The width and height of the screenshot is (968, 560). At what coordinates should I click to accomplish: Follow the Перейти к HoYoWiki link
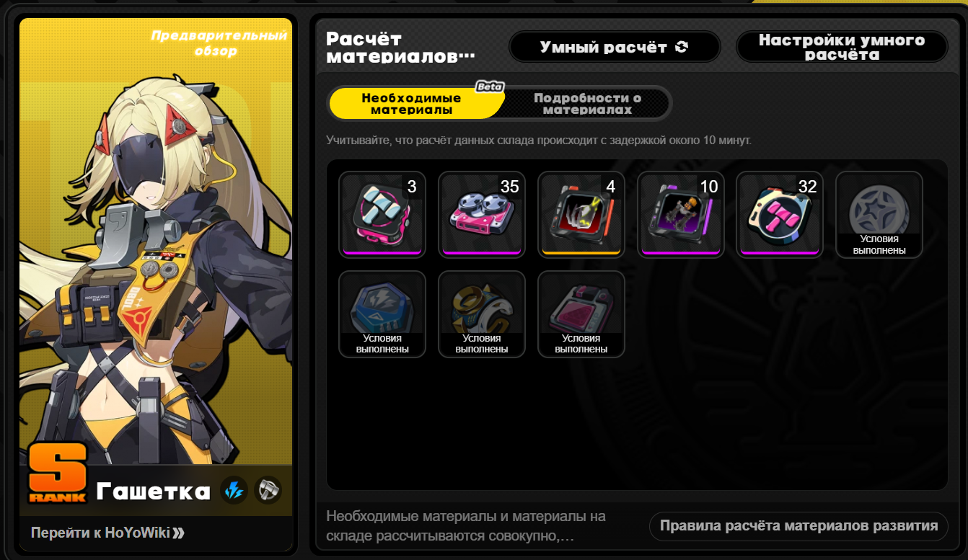[x=107, y=533]
